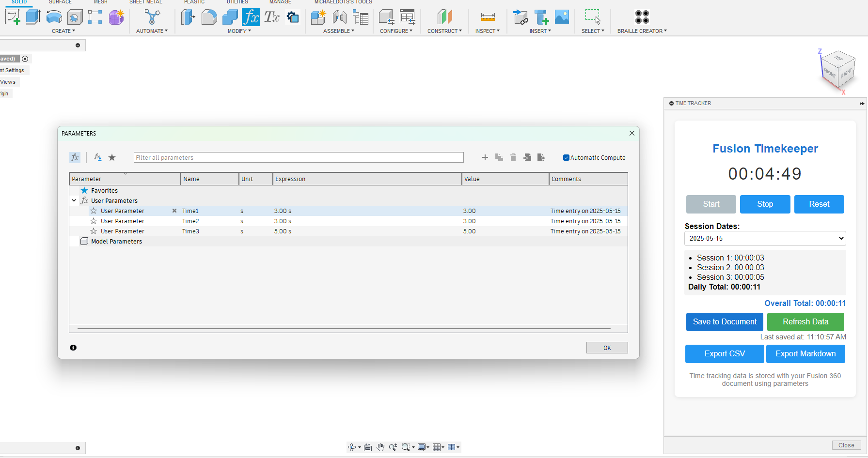Open the grid and snaps settings icon
Image resolution: width=868 pixels, height=458 pixels.
coord(439,447)
